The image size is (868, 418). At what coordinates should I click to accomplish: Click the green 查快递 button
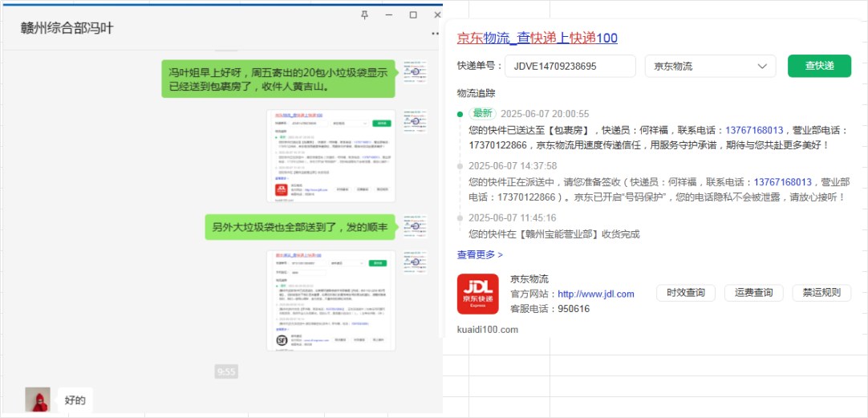819,66
